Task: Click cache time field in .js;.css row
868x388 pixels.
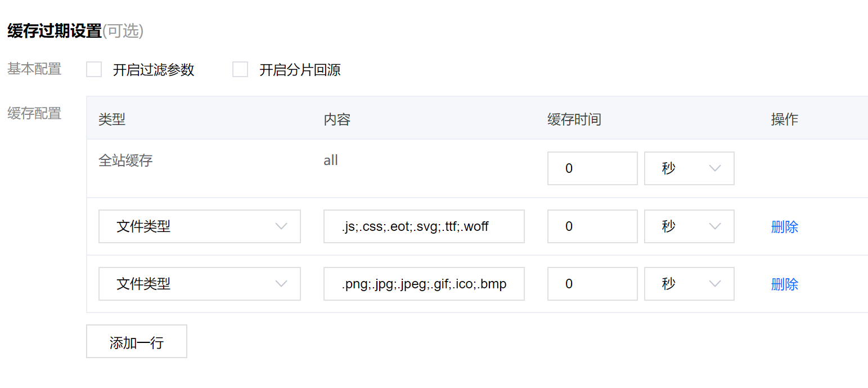Action: [592, 226]
